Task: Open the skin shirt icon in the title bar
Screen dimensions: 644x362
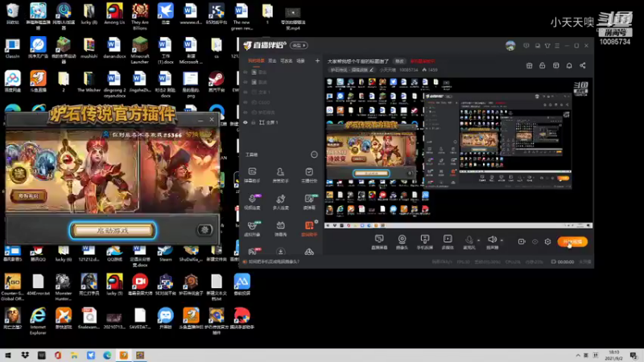Action: [x=547, y=46]
